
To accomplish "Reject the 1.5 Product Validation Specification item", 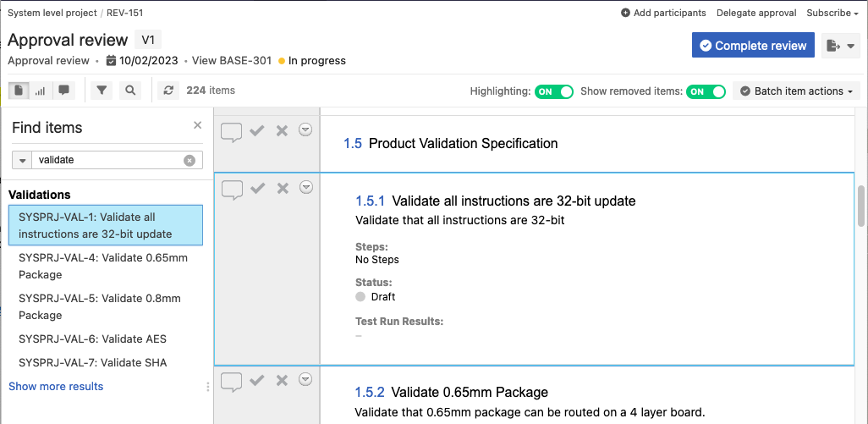I will 282,131.
